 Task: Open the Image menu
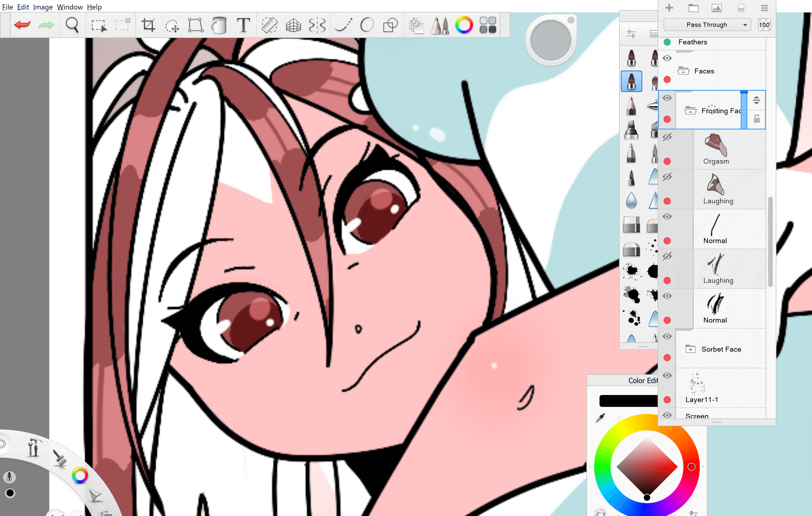click(x=42, y=7)
